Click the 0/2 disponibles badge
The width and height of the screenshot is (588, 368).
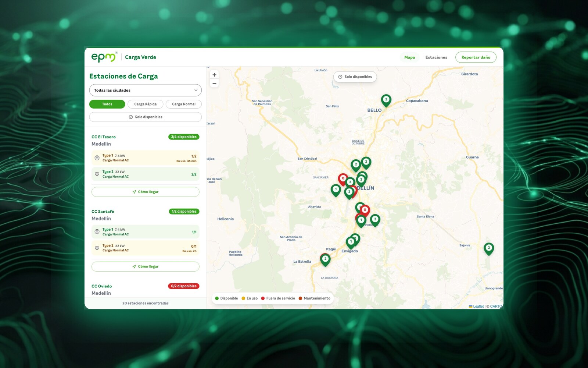184,286
